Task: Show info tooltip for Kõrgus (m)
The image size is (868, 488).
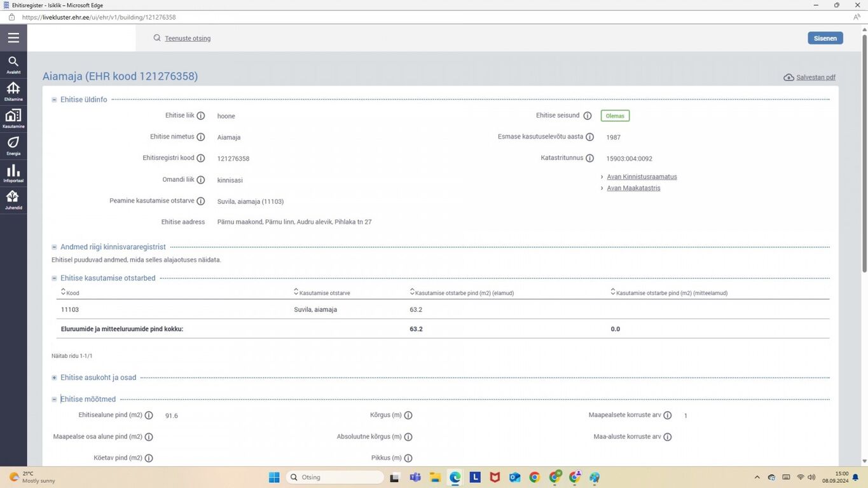Action: coord(408,416)
